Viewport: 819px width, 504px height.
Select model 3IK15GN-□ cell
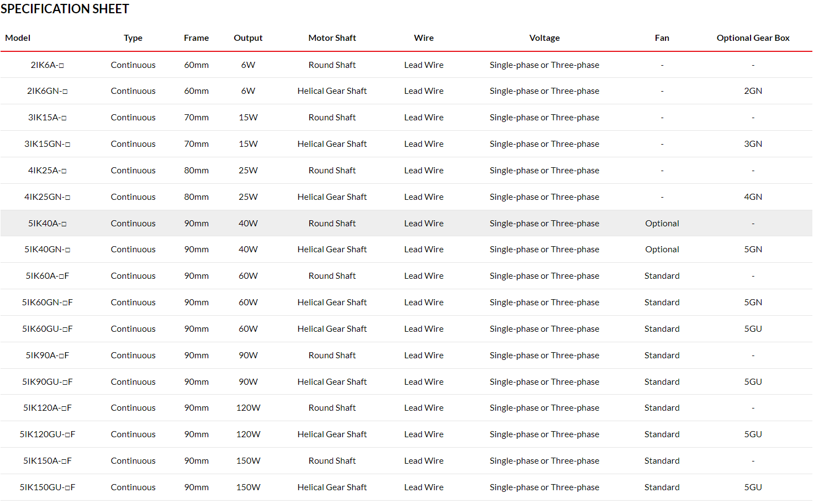click(47, 144)
